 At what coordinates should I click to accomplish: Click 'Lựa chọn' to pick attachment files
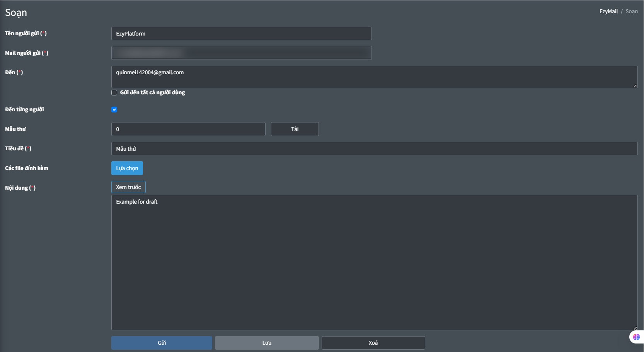click(127, 168)
